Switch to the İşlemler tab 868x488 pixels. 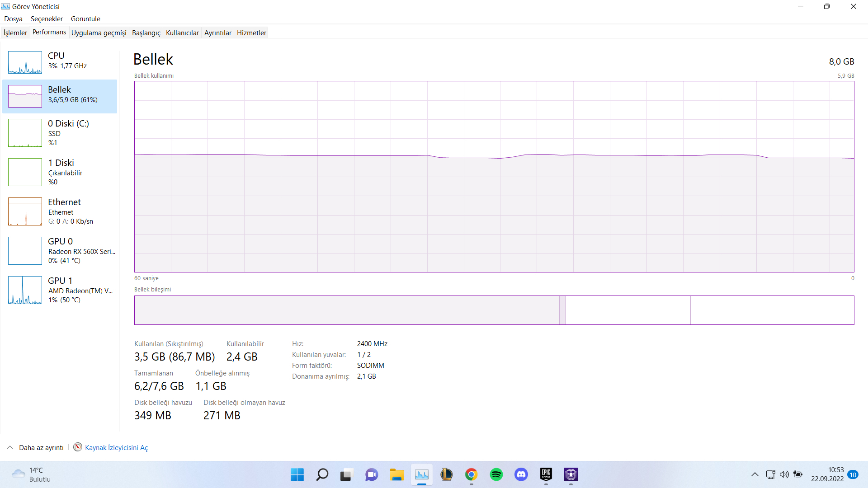point(15,33)
